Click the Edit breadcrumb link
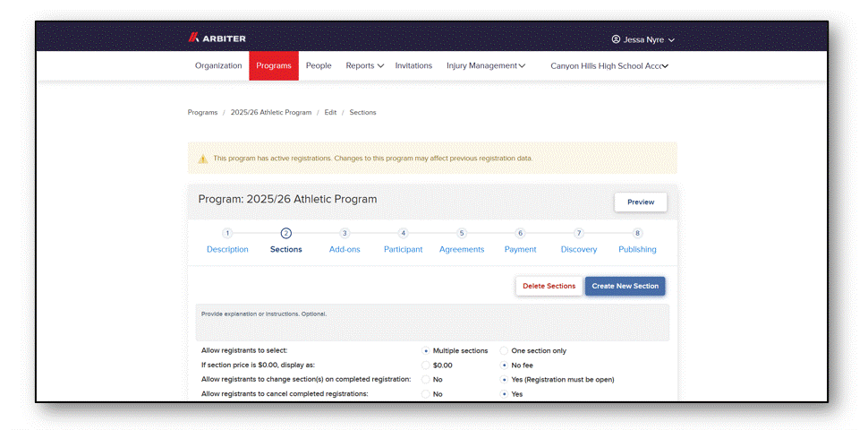Screen dimensions: 868x430 click(330, 112)
